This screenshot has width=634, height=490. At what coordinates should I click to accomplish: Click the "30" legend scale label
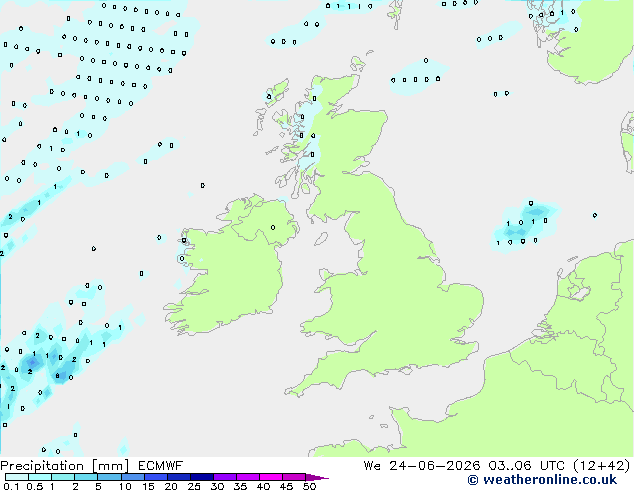217,486
